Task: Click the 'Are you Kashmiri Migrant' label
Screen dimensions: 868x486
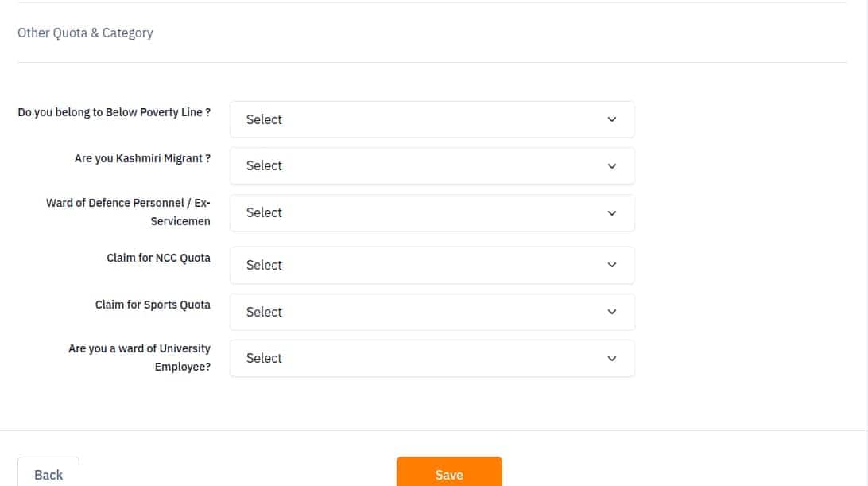Action: [x=142, y=158]
